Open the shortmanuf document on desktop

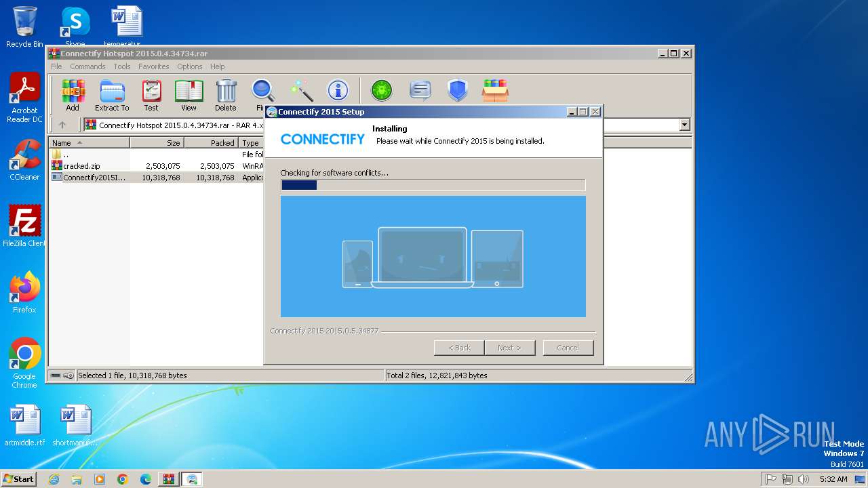[x=75, y=426]
